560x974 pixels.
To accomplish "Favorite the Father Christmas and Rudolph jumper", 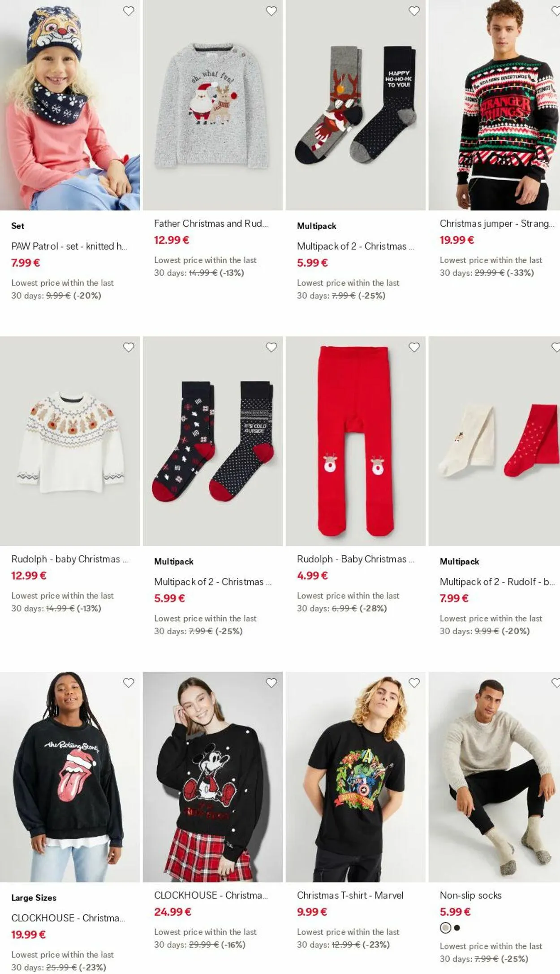I will point(271,11).
